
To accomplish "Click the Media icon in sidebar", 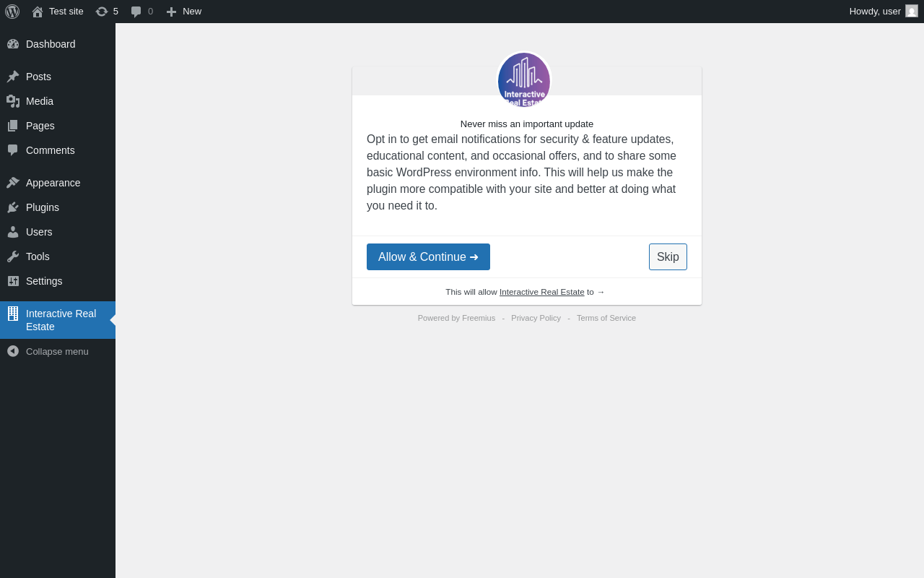I will (13, 101).
